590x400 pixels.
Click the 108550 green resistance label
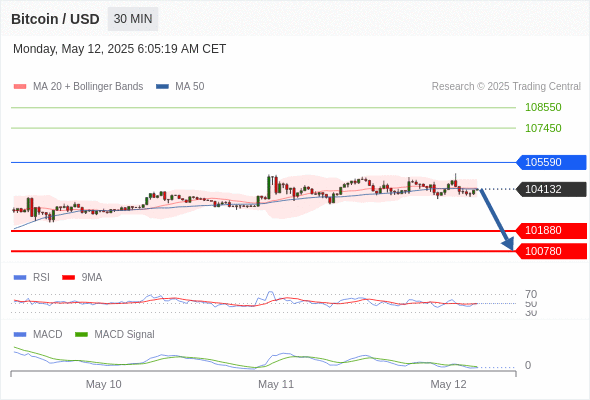543,107
